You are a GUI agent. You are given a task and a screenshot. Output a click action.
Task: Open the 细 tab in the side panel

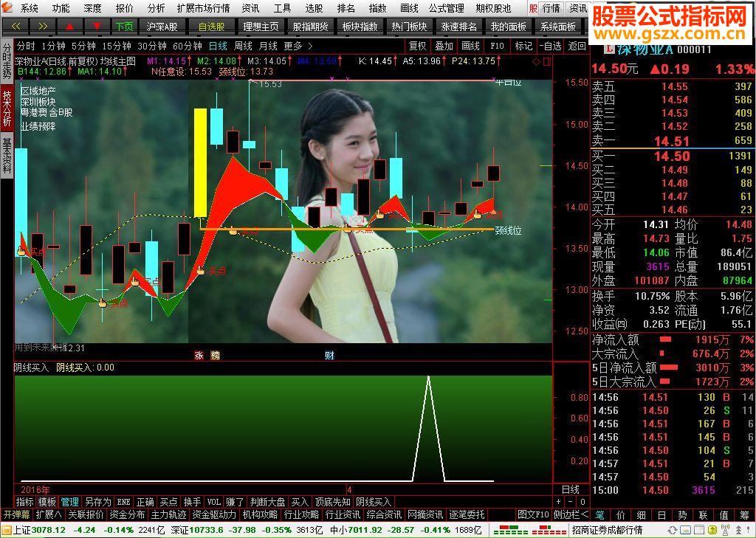pos(641,515)
